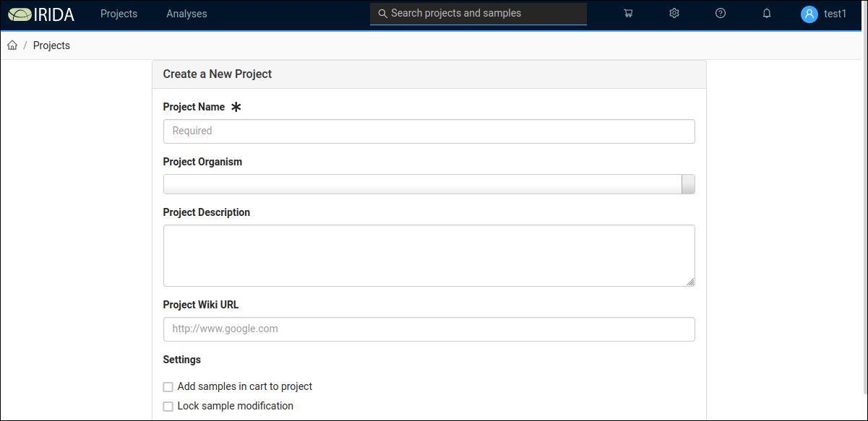Click the Search projects and samples box
Screen dimensions: 868x421
click(478, 14)
